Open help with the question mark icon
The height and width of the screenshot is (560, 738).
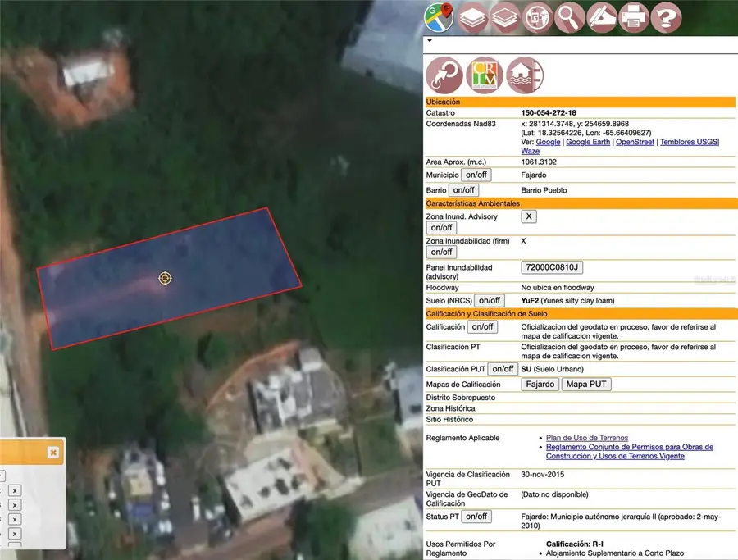667,16
